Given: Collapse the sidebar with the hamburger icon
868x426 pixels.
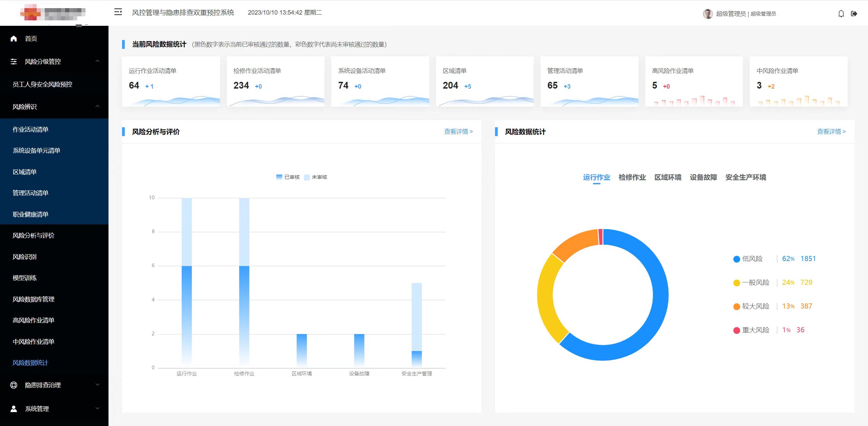Looking at the screenshot, I should 118,12.
